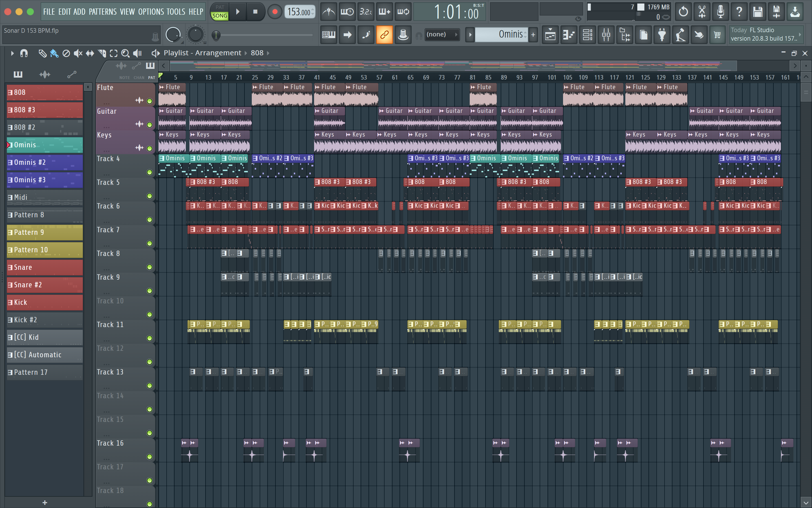Open the audio editor scissors icon

(702, 12)
